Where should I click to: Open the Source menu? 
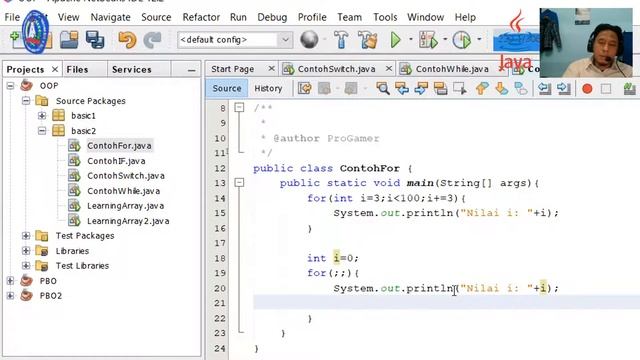pyautogui.click(x=156, y=17)
